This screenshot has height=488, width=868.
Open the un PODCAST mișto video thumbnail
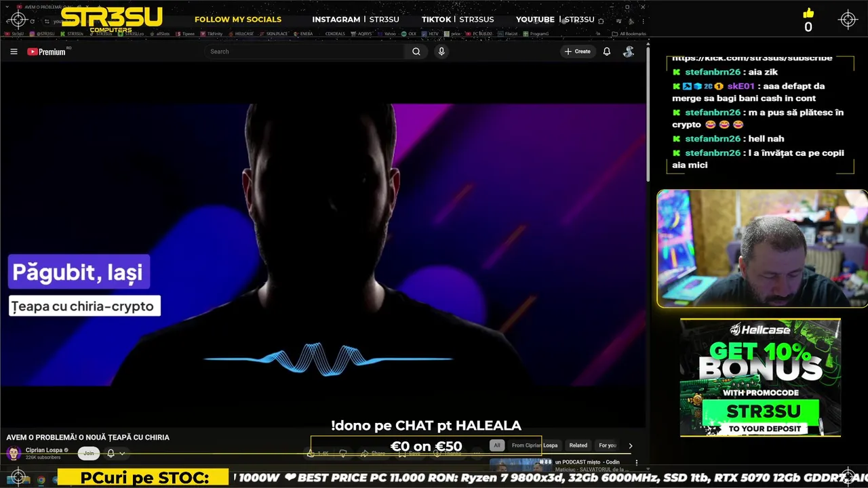pyautogui.click(x=520, y=465)
